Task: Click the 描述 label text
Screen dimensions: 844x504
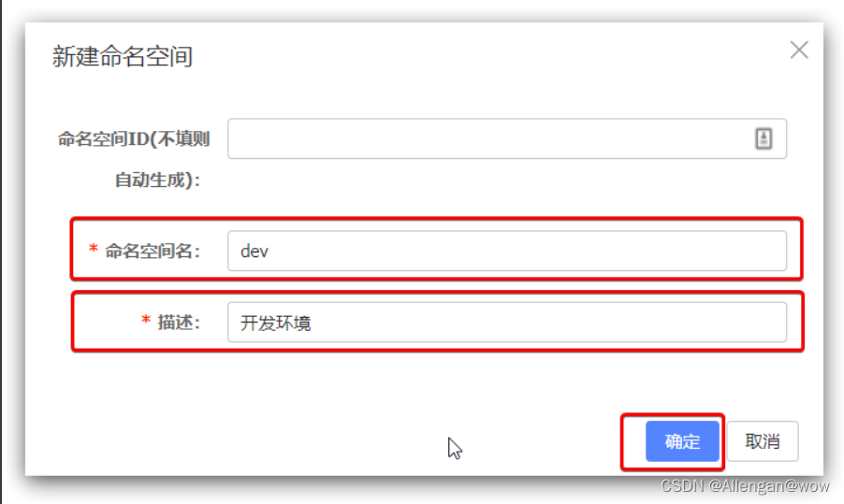Action: (x=179, y=323)
